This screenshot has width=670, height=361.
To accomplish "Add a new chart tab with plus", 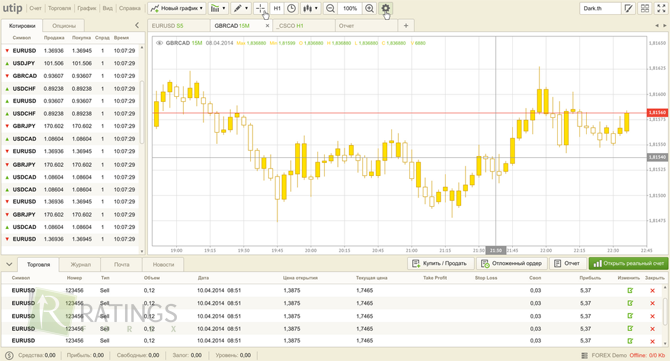I will [x=406, y=26].
